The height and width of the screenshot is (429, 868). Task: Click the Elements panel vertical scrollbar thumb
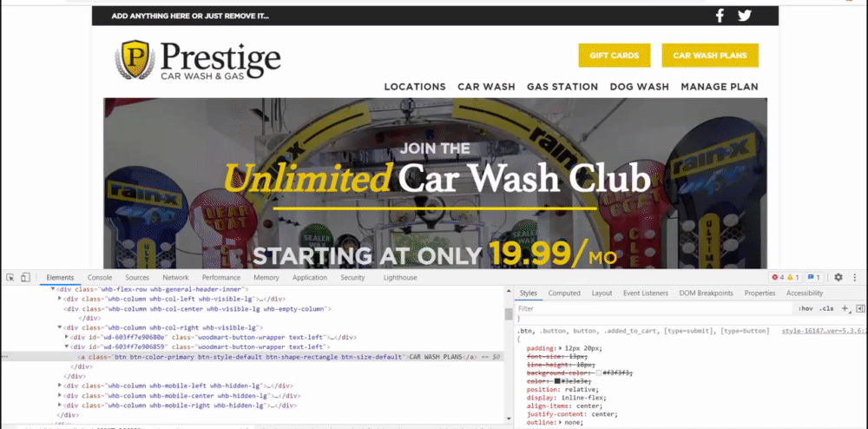(508, 313)
